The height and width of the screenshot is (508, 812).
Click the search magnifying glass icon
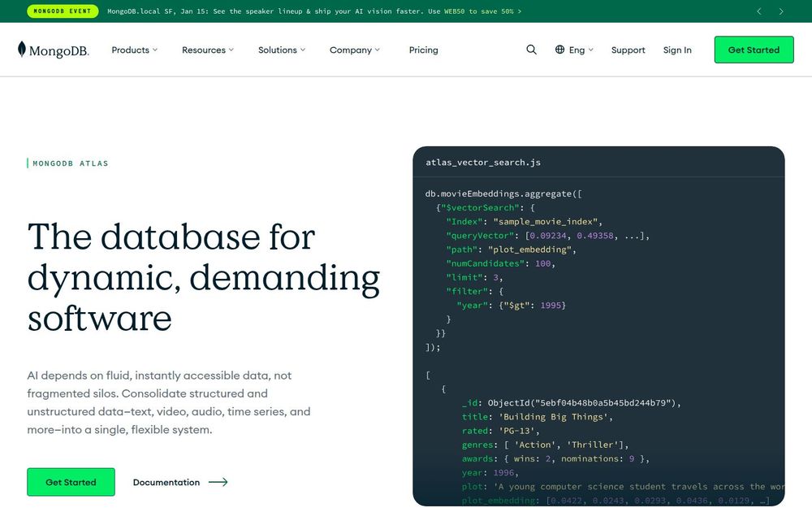coord(532,50)
